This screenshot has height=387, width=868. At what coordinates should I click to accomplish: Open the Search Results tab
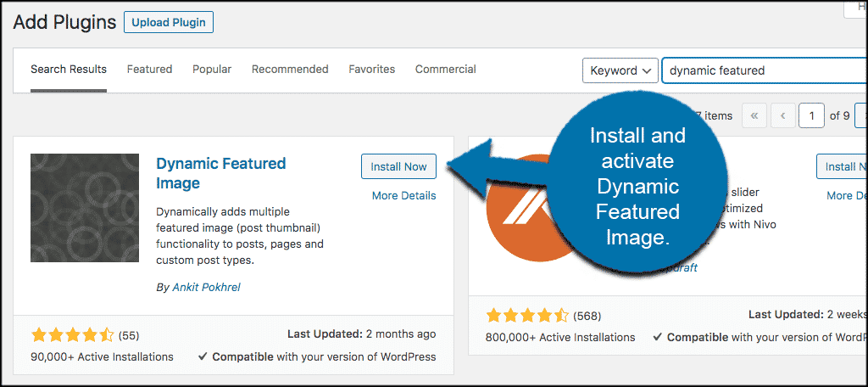click(x=69, y=70)
